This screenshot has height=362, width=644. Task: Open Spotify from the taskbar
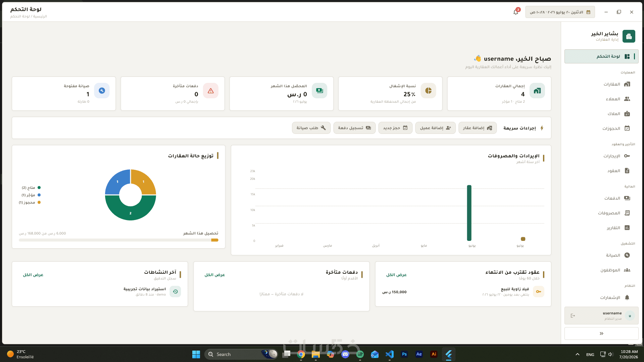[x=360, y=354]
